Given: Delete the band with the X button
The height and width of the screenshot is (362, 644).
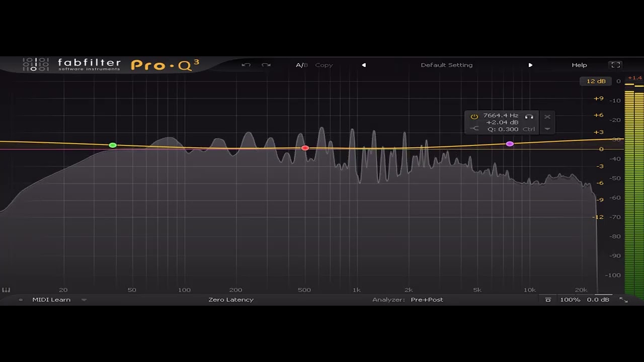Looking at the screenshot, I should click(x=547, y=117).
